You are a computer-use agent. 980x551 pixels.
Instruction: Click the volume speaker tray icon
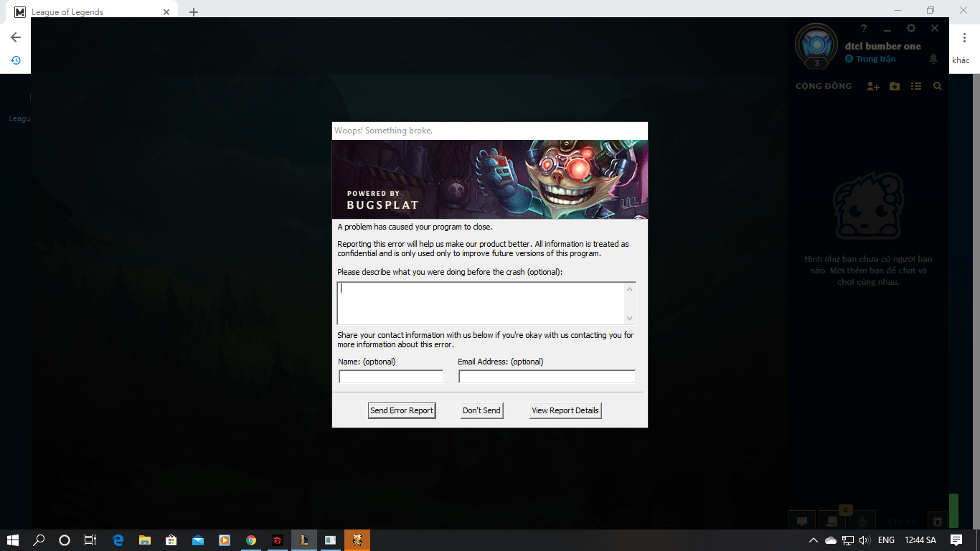[864, 540]
